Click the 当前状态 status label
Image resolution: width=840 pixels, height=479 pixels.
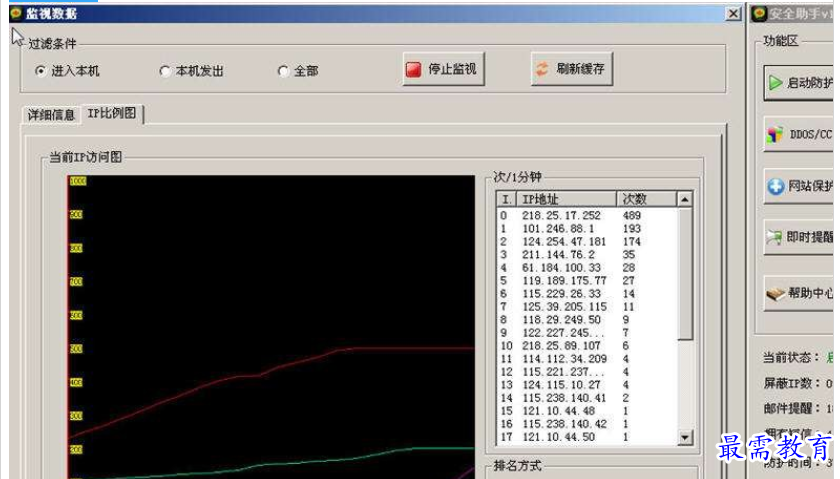click(791, 358)
